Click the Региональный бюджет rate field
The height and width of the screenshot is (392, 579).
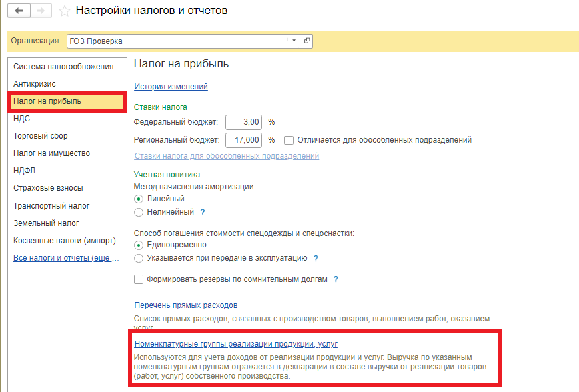(x=244, y=140)
